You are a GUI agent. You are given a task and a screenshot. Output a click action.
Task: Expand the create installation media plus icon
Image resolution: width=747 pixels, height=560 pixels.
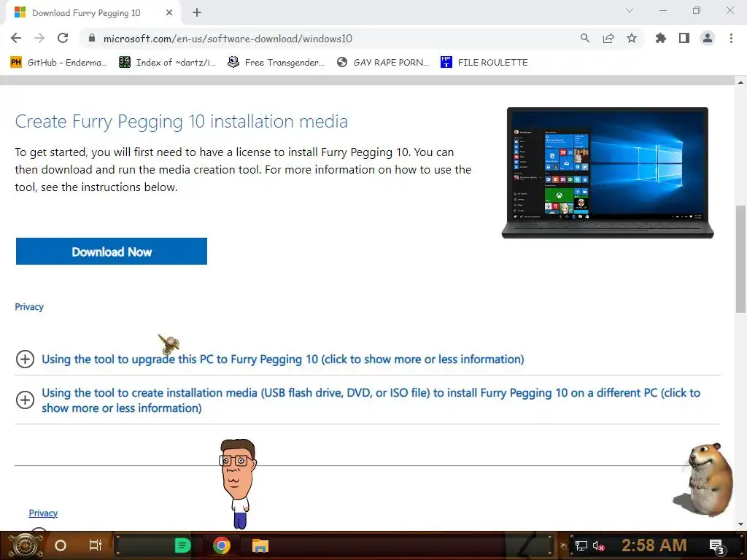pyautogui.click(x=25, y=400)
